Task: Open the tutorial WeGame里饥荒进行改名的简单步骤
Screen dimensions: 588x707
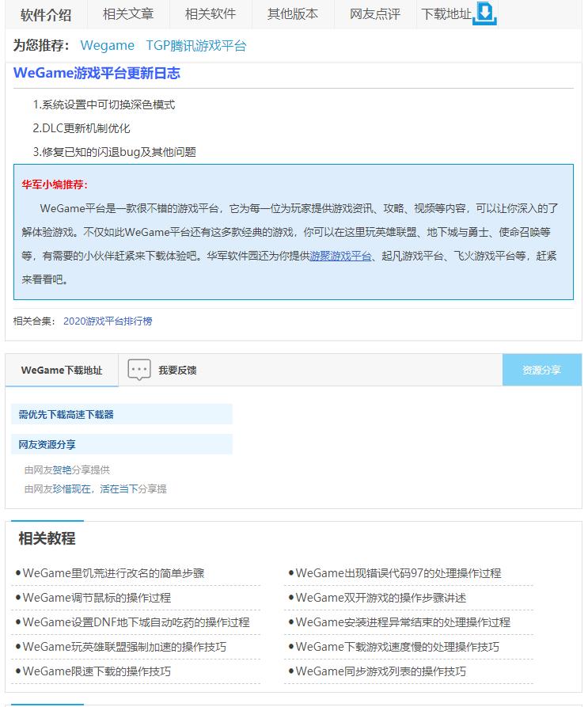Action: coord(113,573)
